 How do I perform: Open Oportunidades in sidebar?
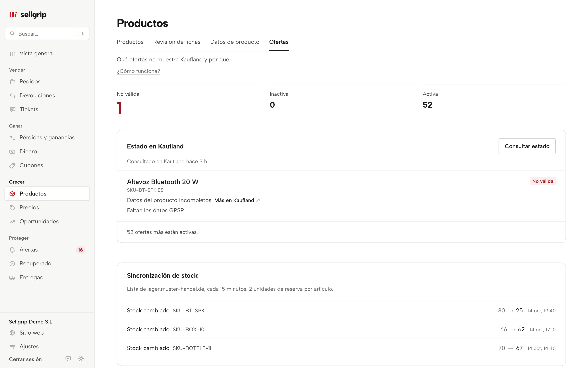pos(47,222)
